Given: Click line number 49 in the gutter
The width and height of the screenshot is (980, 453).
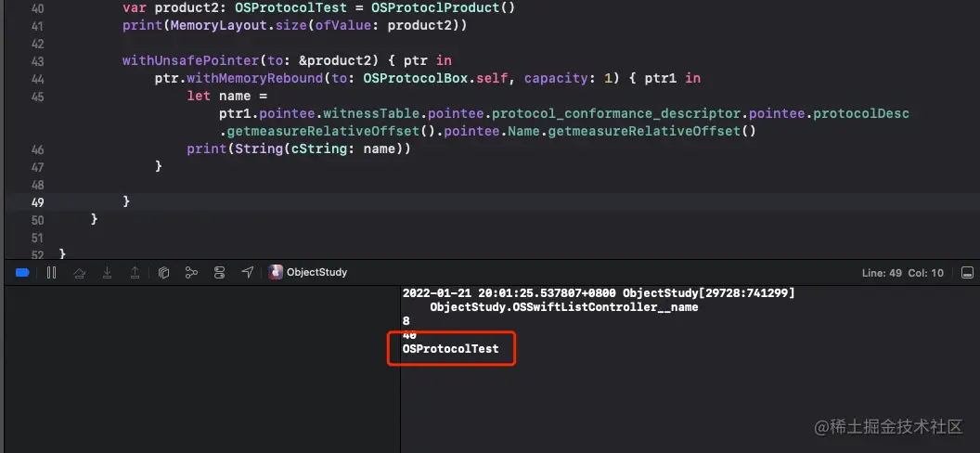Looking at the screenshot, I should click(37, 201).
